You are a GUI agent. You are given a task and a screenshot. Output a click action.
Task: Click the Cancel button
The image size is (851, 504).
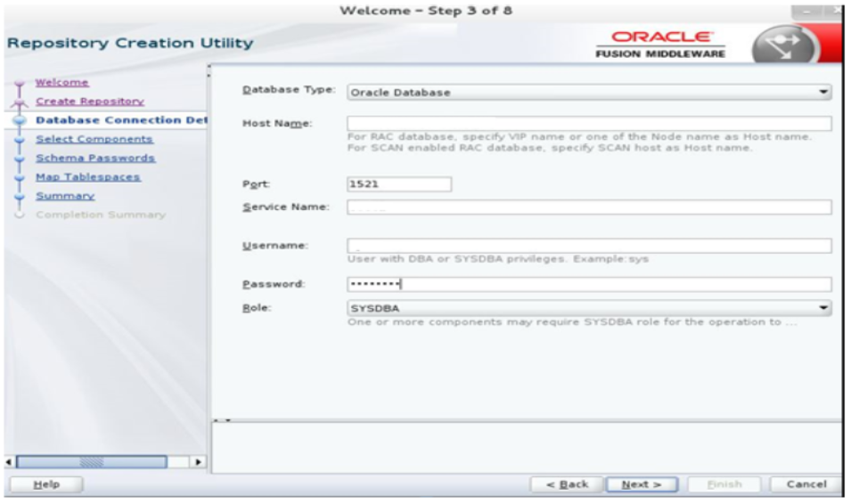806,484
